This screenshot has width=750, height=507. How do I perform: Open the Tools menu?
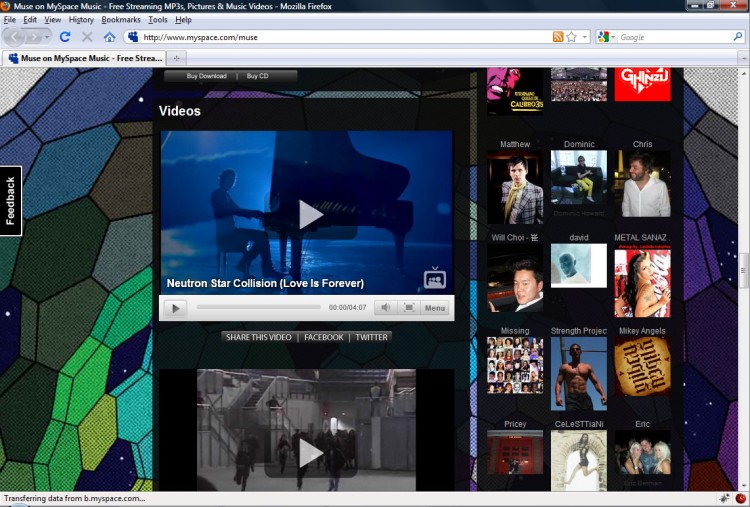tap(157, 20)
